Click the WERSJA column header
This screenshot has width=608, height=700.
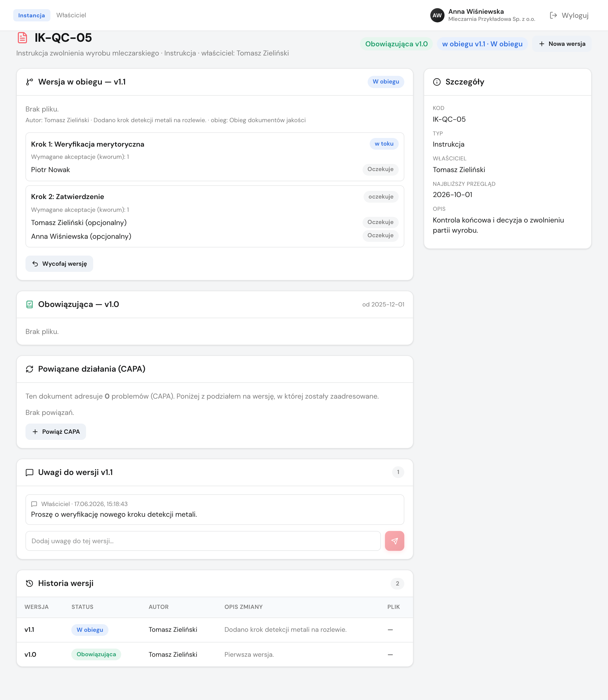[37, 607]
